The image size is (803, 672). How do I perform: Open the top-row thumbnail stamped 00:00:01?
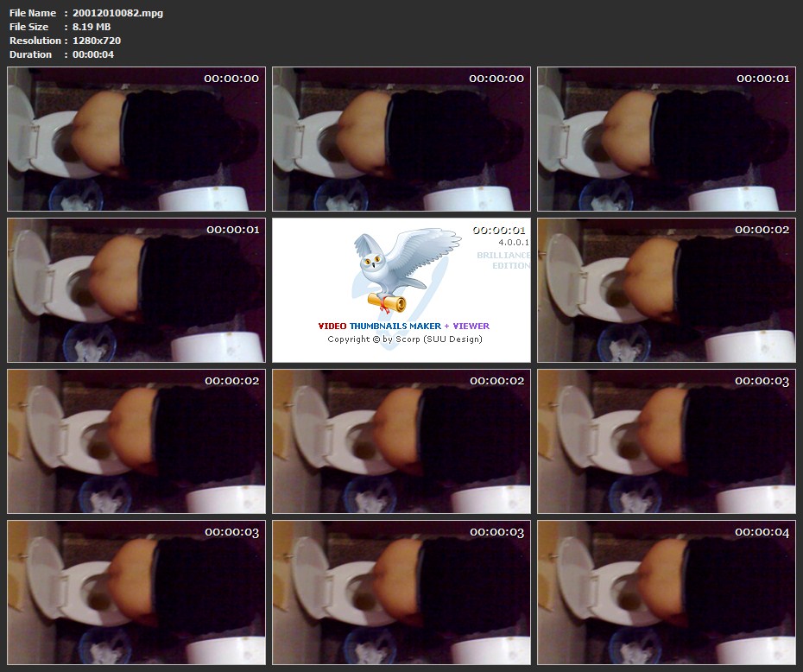click(x=666, y=139)
